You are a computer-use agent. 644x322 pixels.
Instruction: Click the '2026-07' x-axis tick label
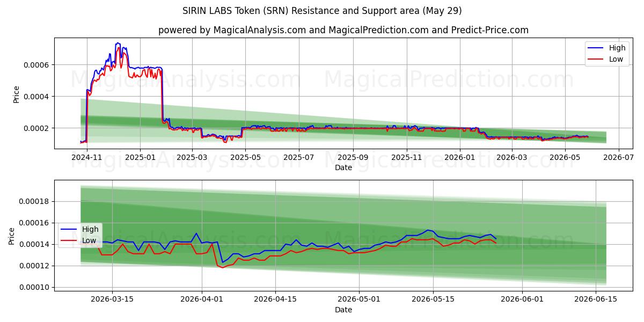619,157
